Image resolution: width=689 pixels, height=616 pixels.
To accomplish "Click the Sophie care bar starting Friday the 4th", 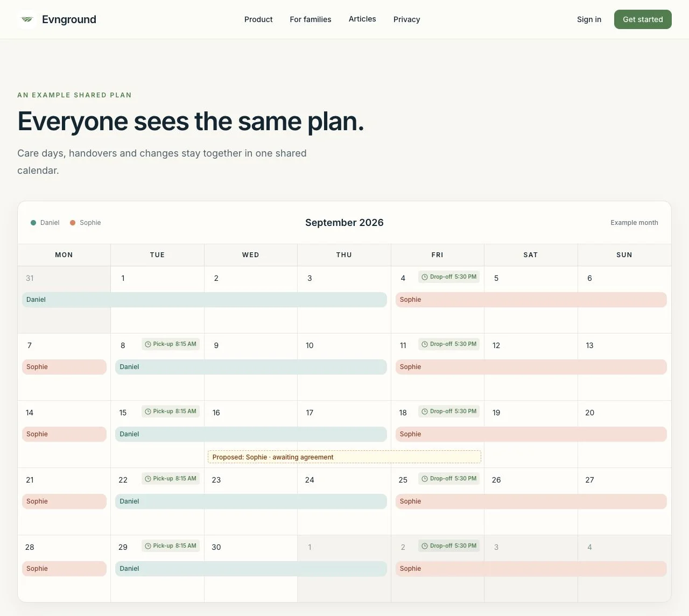I will click(x=531, y=300).
